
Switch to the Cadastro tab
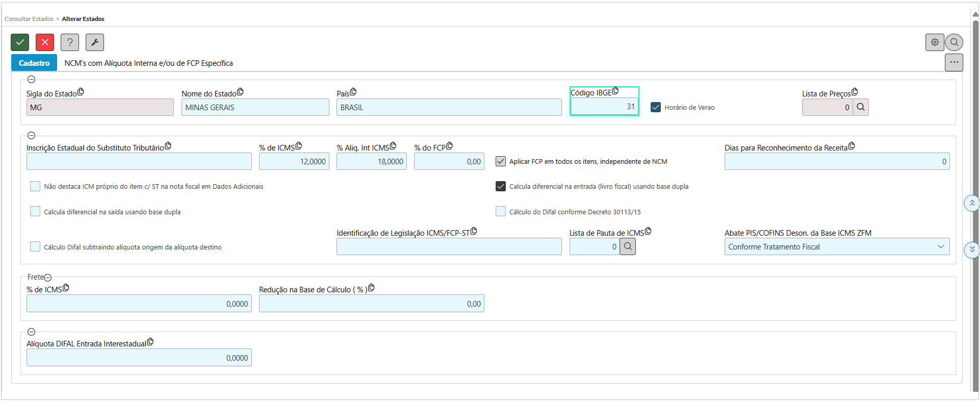34,63
